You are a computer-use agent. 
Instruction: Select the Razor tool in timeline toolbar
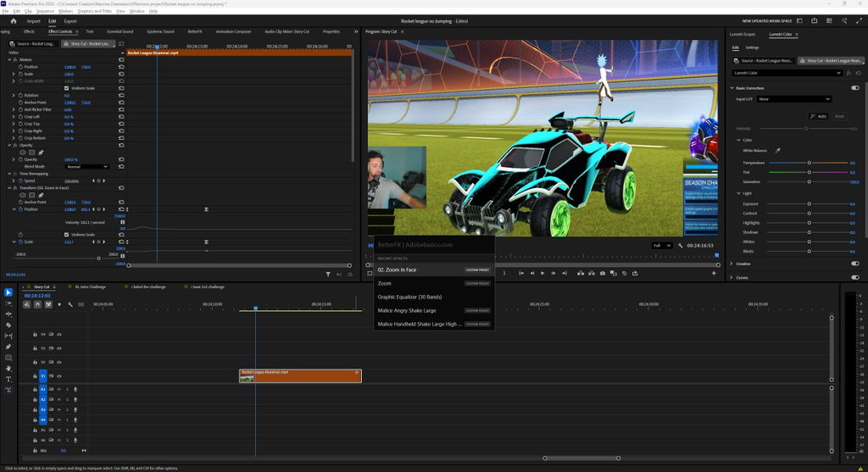[x=8, y=325]
